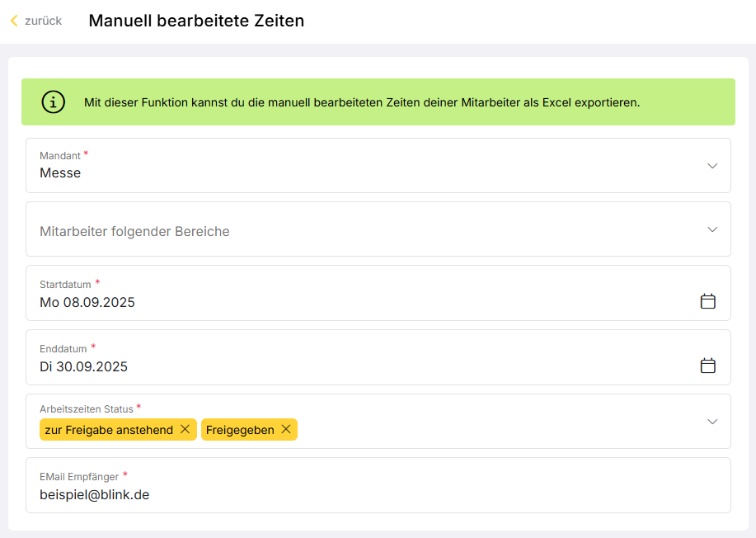Expand Mitarbeiter folgender Bereiche chevron
The image size is (756, 538).
tap(712, 229)
